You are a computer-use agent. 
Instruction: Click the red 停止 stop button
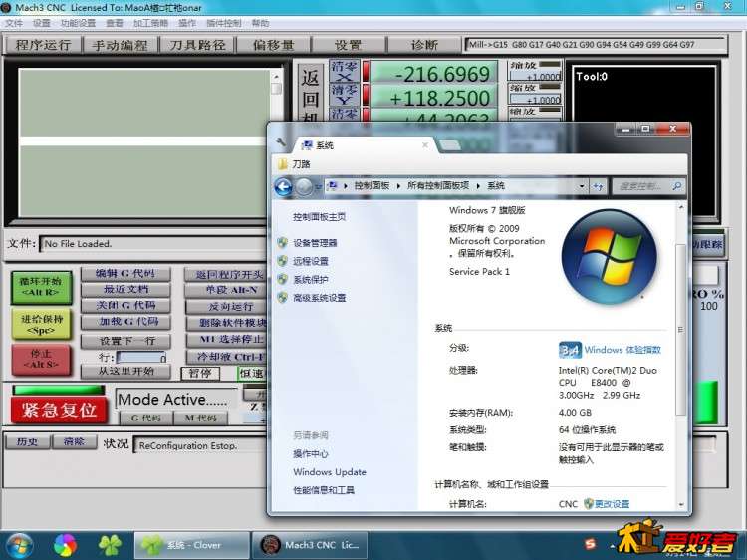[x=41, y=359]
